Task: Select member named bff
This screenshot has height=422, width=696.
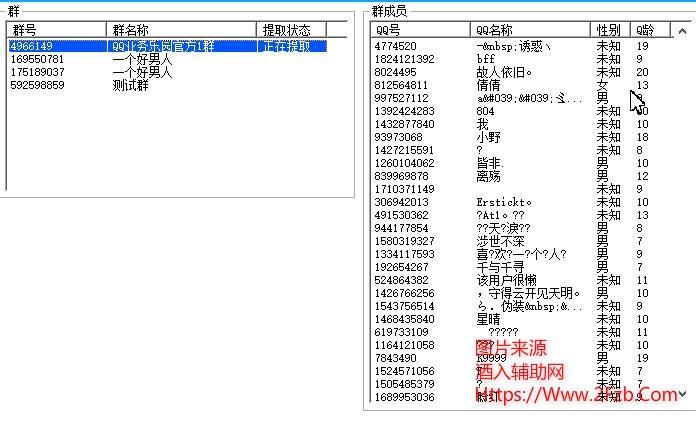Action: click(486, 59)
